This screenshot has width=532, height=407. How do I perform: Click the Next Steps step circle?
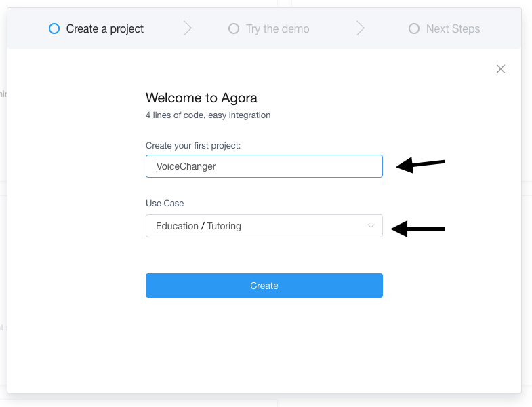click(414, 28)
